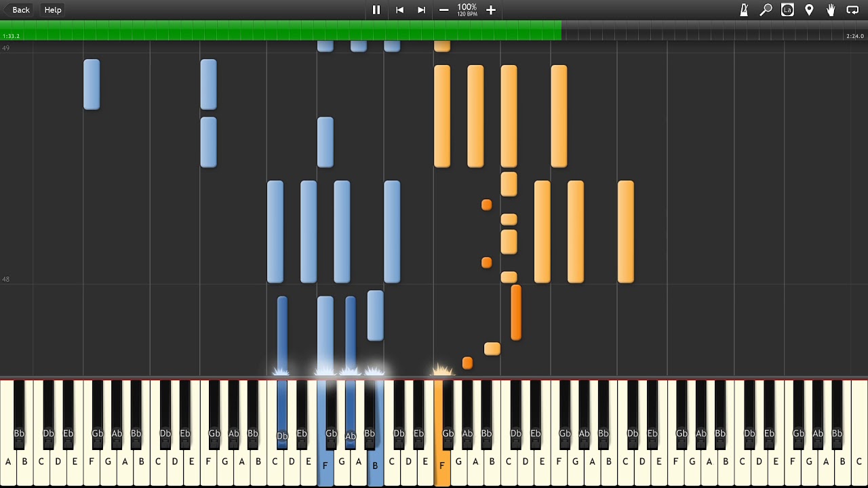
Task: Open the hand selection icon
Action: (831, 9)
